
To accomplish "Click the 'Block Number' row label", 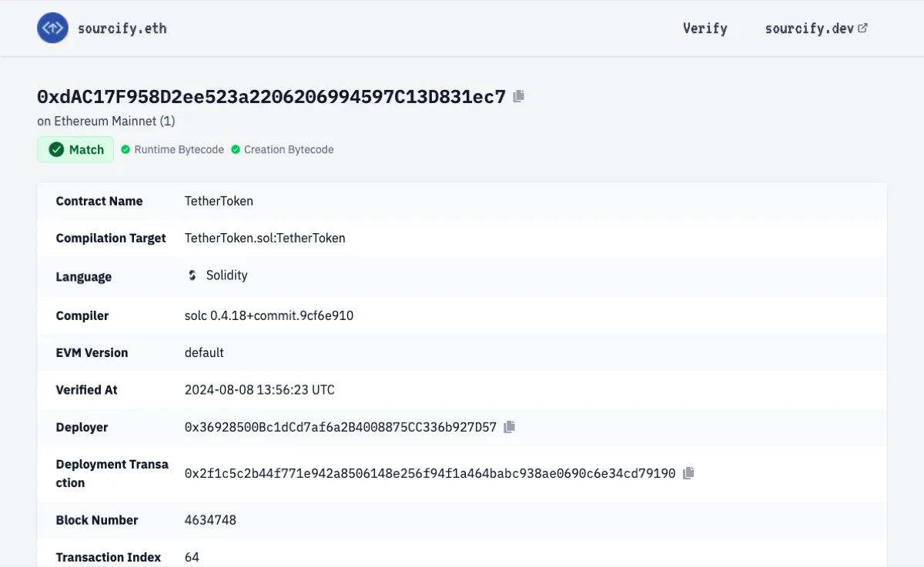I will pos(97,520).
